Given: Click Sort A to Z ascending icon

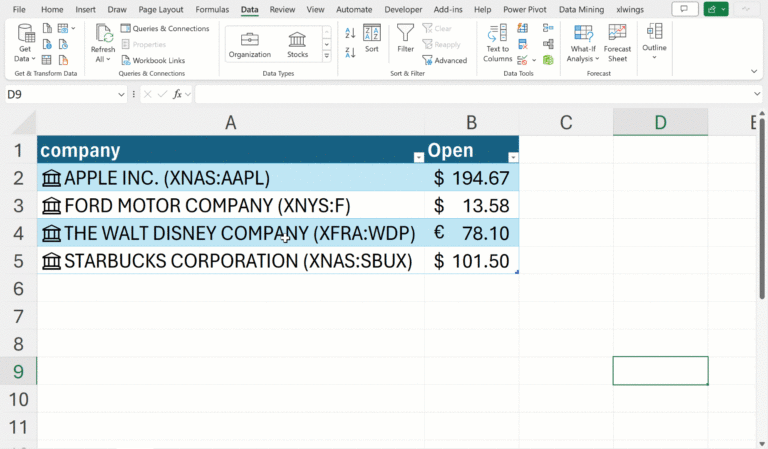Looking at the screenshot, I should click(350, 32).
